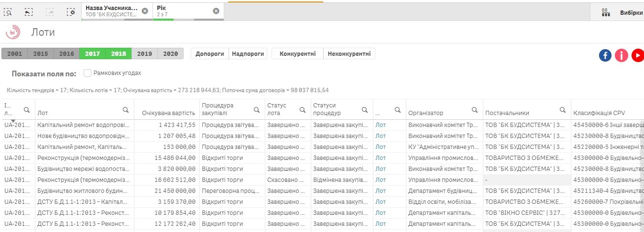Toggle year 2016 filter

click(x=66, y=54)
